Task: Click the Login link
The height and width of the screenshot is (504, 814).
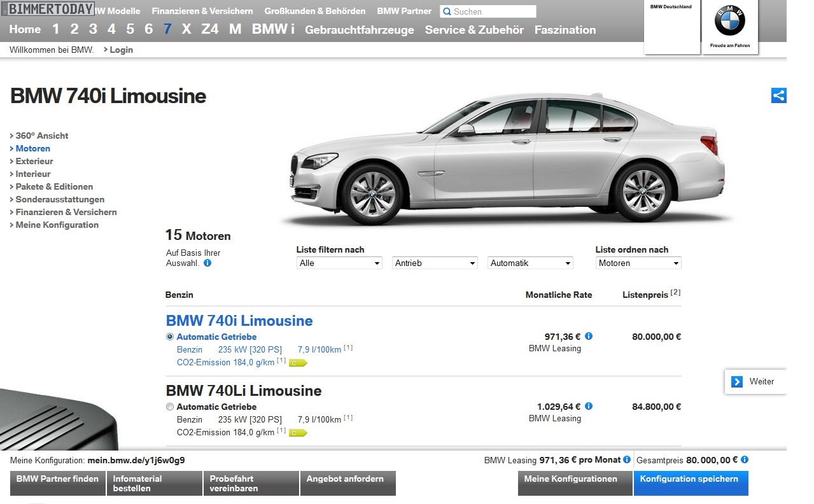Action: click(x=121, y=50)
